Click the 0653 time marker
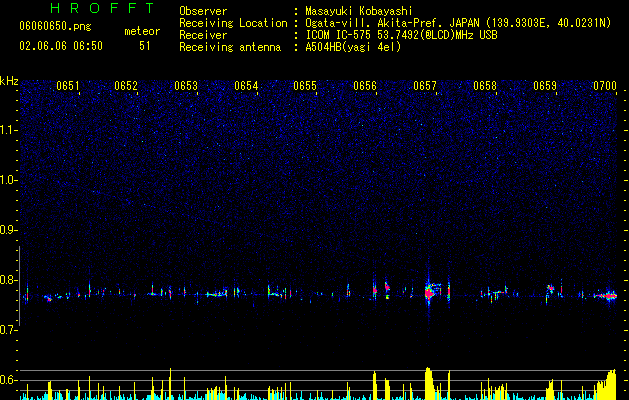 (x=186, y=86)
